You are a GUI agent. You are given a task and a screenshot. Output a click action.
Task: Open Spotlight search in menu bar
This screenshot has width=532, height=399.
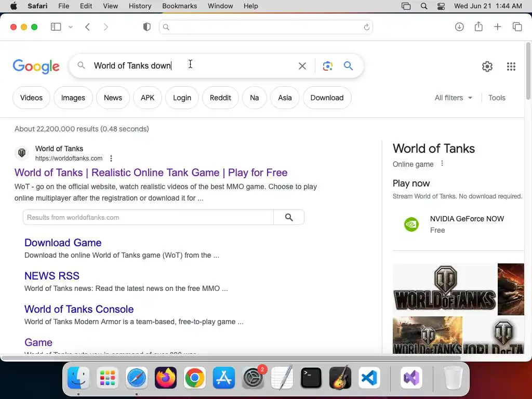[x=424, y=6]
